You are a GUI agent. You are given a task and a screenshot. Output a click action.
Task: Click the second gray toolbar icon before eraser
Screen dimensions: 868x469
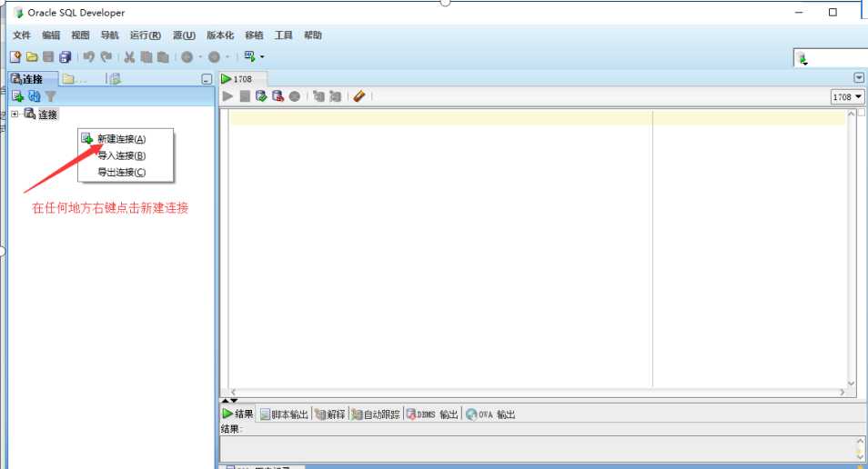[336, 96]
